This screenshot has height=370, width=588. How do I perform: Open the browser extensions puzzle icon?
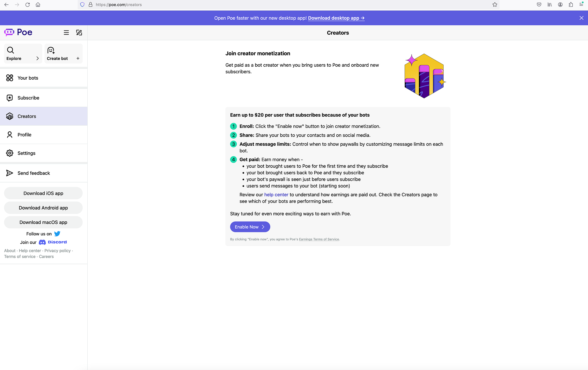(x=571, y=5)
